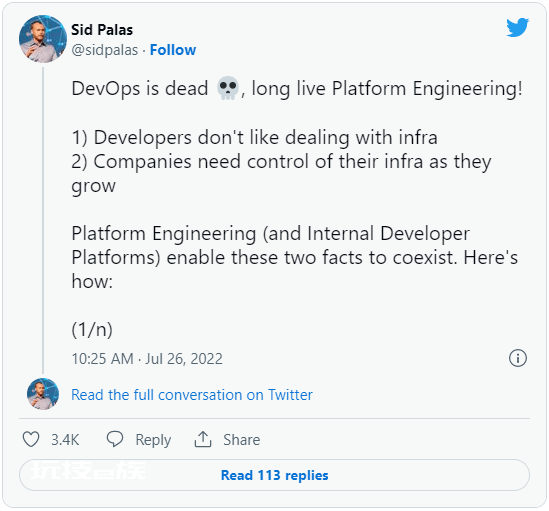
Task: Click the Twitter bird logo
Action: click(x=517, y=27)
